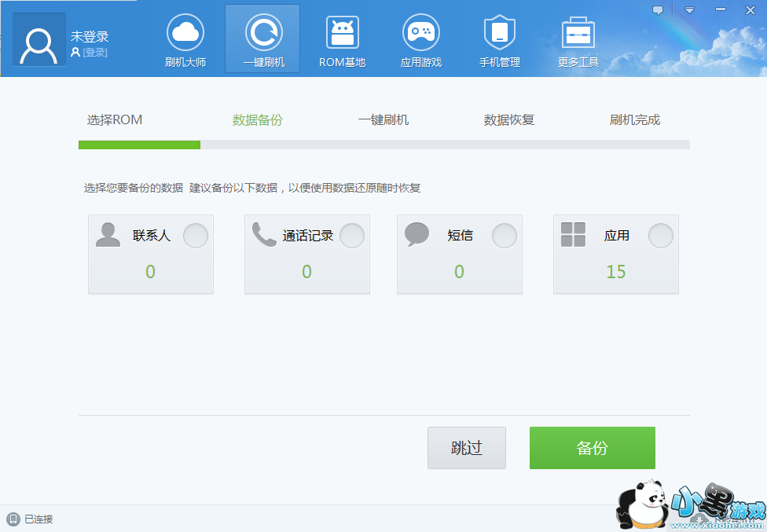Expand the title bar dropdown menu arrow
This screenshot has width=767, height=532.
[689, 10]
